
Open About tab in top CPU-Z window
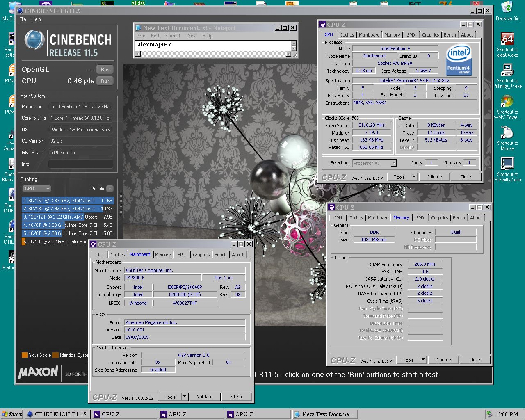point(467,35)
